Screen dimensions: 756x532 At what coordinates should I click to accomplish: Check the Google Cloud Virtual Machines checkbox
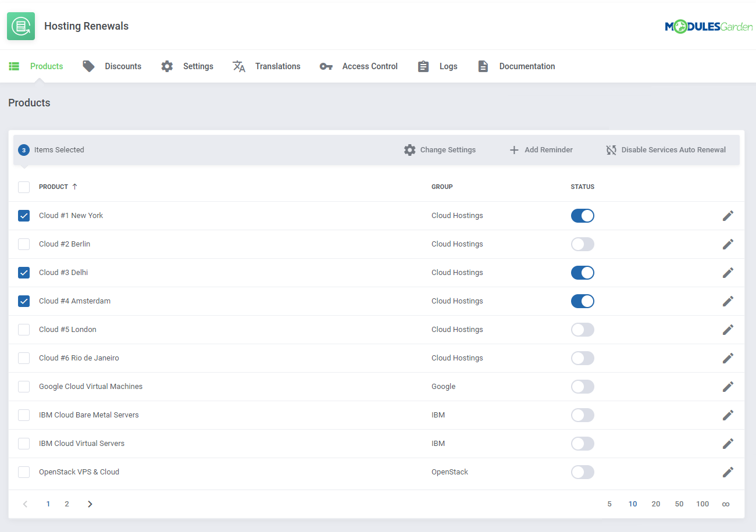tap(24, 387)
